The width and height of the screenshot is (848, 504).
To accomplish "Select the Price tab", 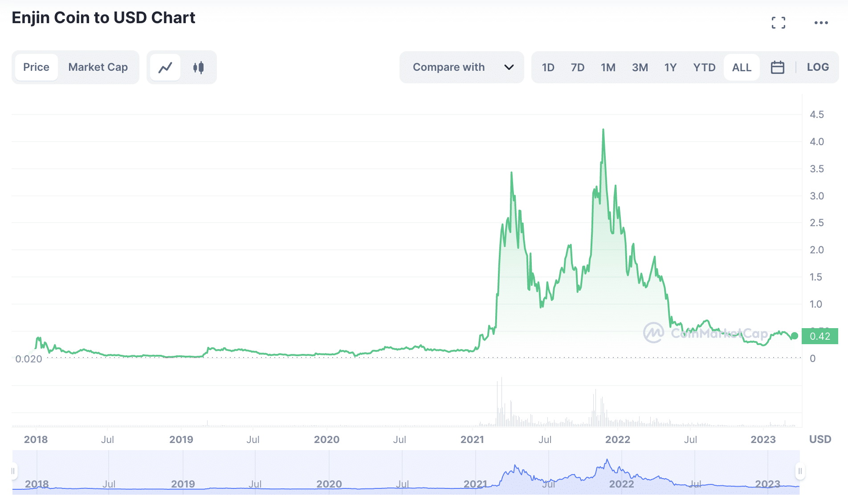I will pyautogui.click(x=37, y=67).
